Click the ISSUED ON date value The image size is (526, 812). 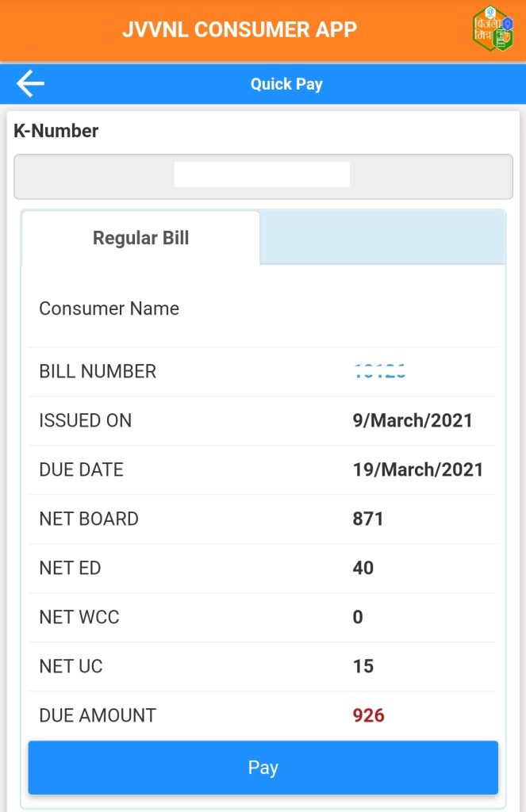[x=415, y=419]
